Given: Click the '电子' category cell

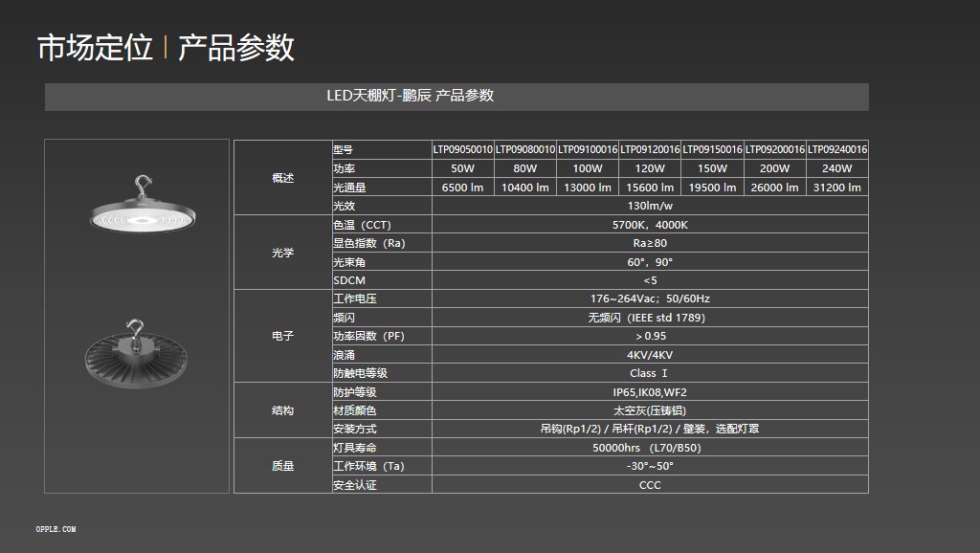Looking at the screenshot, I should pyautogui.click(x=283, y=336).
